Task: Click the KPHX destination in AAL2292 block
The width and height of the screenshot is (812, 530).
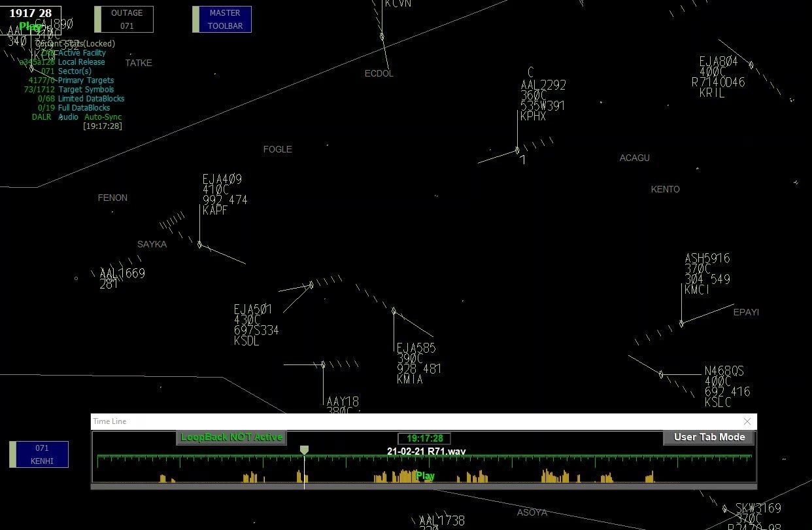Action: pos(533,116)
